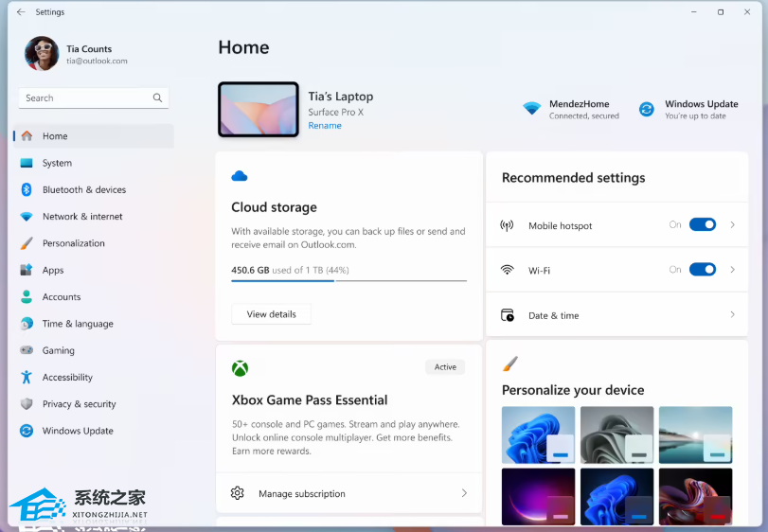Click Tia's Laptop device thumbnail
The width and height of the screenshot is (768, 532).
259,109
